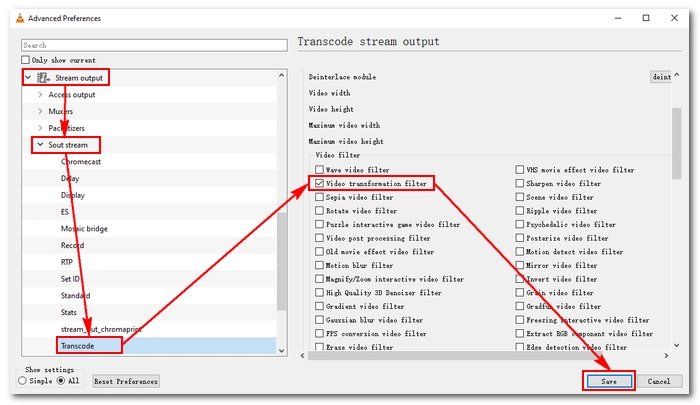Enable VHS movie effect video filter
This screenshot has width=700, height=405.
pyautogui.click(x=520, y=170)
